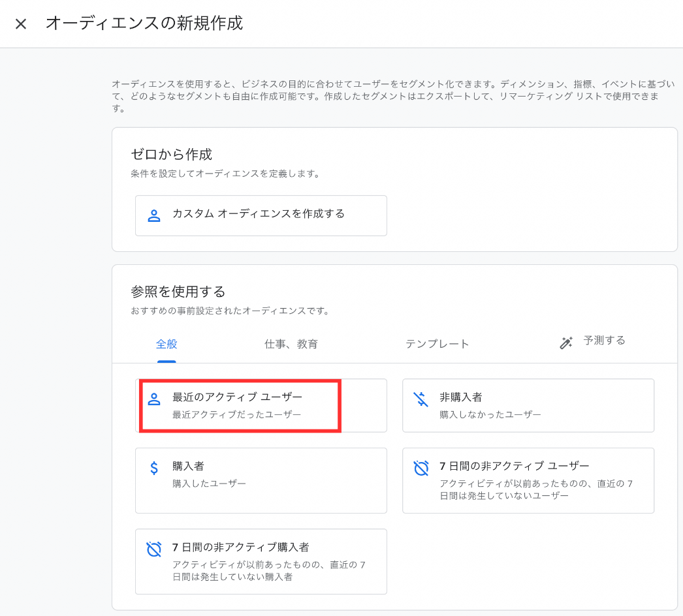Switch to the 仕事、教育 tab
683x616 pixels.
291,344
